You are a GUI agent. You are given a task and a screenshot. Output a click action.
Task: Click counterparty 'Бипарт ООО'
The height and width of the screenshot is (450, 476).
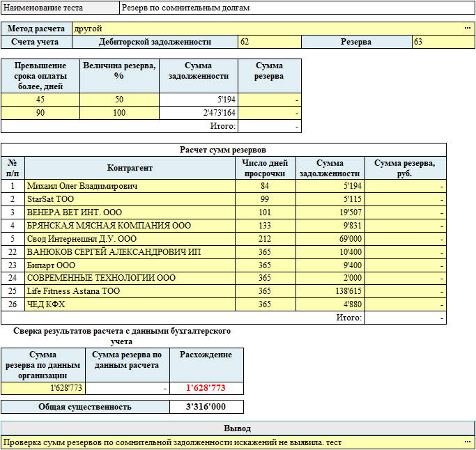[130, 265]
